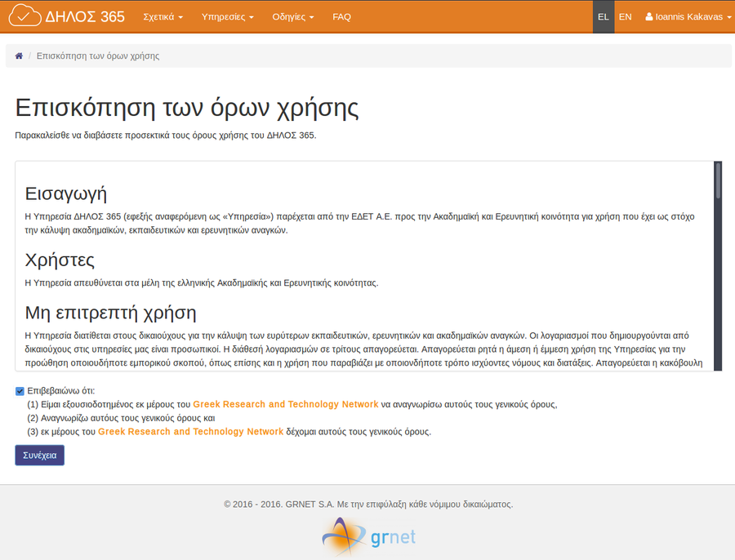This screenshot has height=560, width=735.
Task: Click the terms box vertical scrollbar thumb
Action: [718, 180]
